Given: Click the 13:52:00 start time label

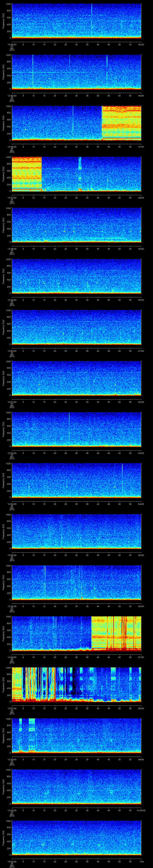Looking at the screenshot, I should 12,453.
